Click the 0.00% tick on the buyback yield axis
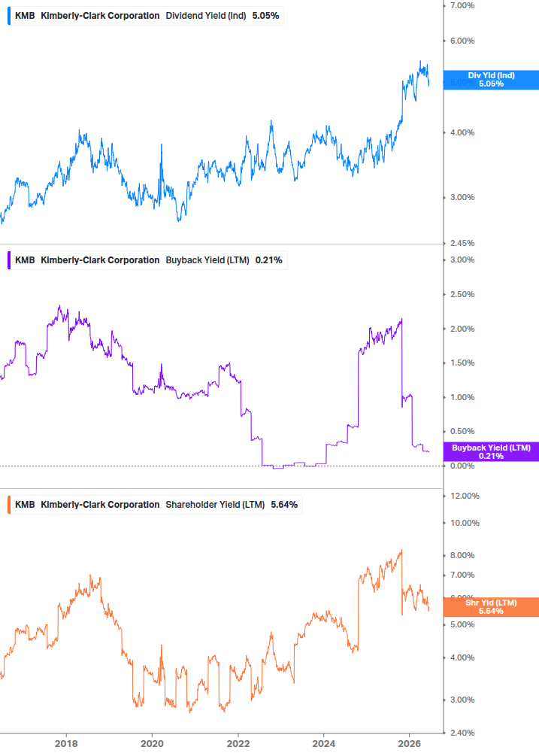 pyautogui.click(x=462, y=466)
